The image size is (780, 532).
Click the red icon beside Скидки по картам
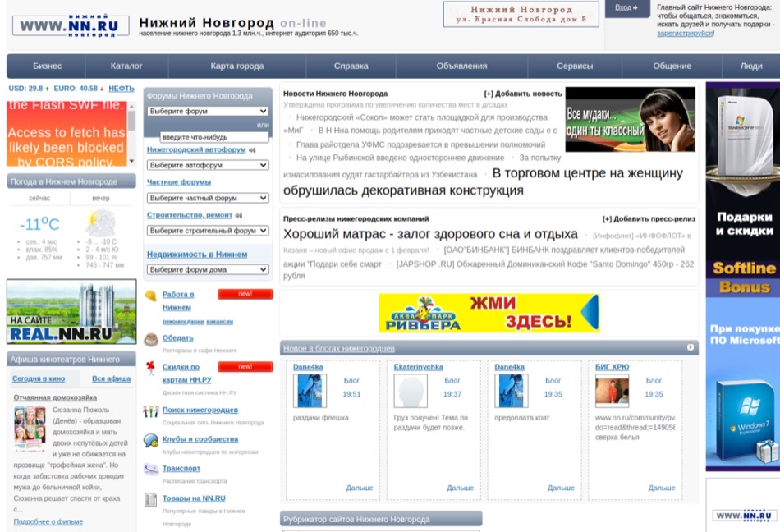pos(151,368)
